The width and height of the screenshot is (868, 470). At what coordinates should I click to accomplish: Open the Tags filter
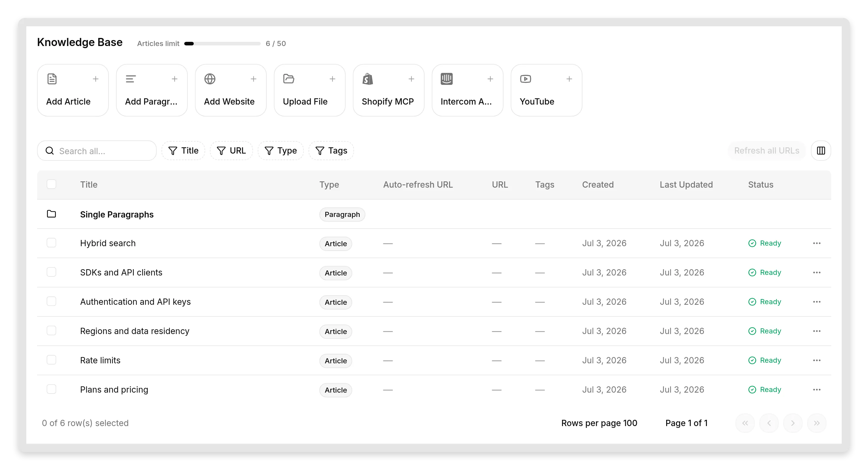click(331, 151)
